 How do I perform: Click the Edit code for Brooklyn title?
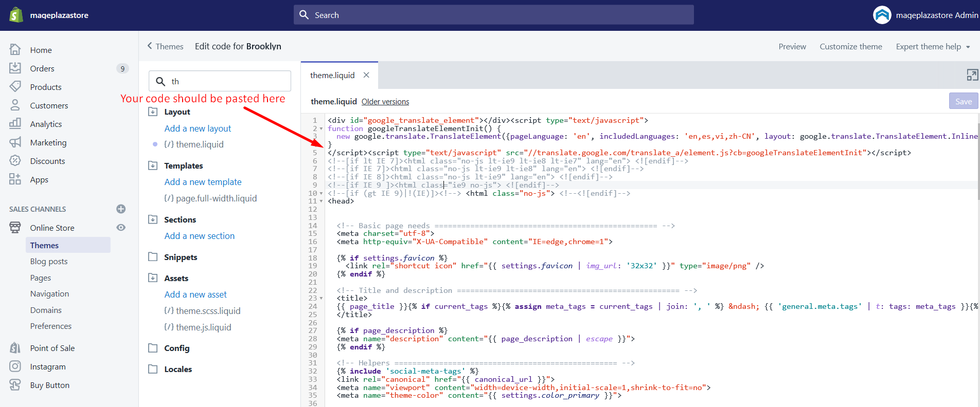click(238, 46)
